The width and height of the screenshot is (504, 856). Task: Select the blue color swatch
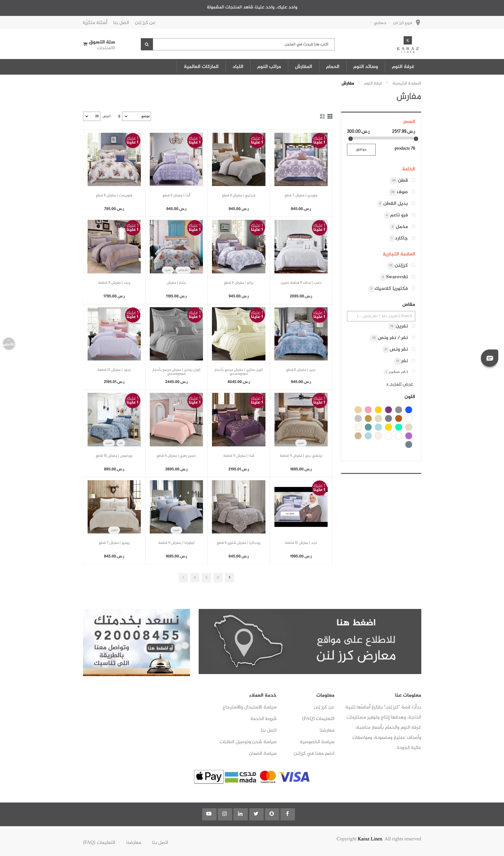point(409,410)
